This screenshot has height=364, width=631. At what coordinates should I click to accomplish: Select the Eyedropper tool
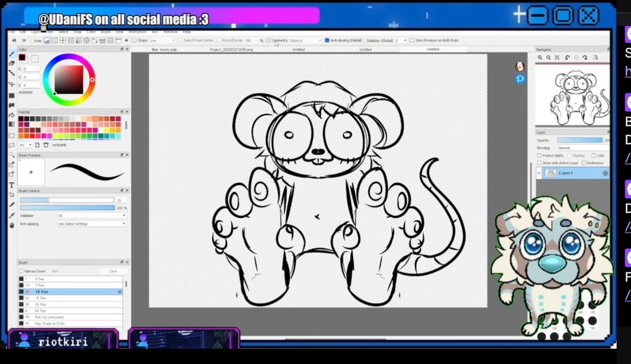11,215
